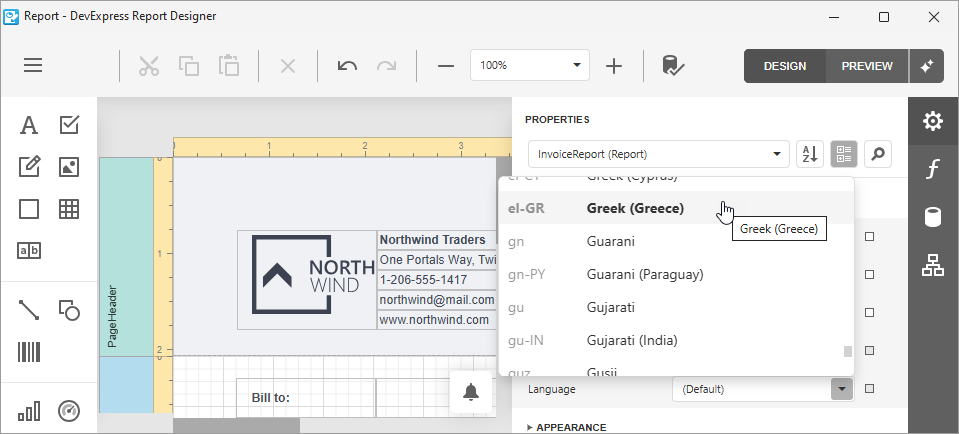This screenshot has height=434, width=959.
Task: Click the Language property marker square
Action: pos(869,389)
